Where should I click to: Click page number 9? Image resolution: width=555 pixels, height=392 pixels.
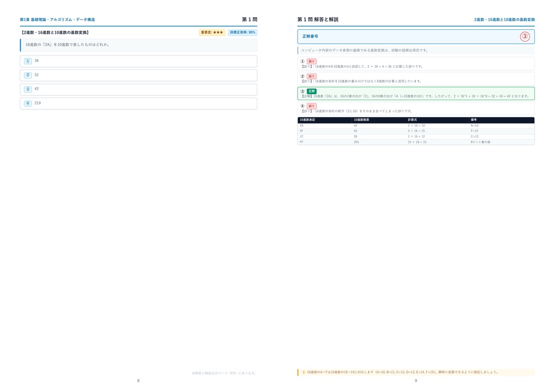[416, 381]
